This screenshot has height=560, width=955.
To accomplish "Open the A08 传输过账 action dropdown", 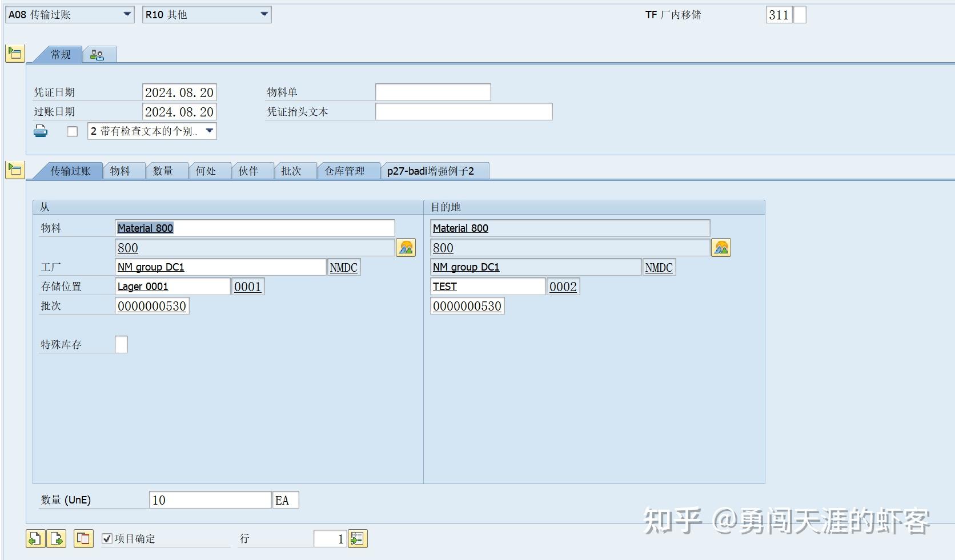I will pyautogui.click(x=128, y=14).
